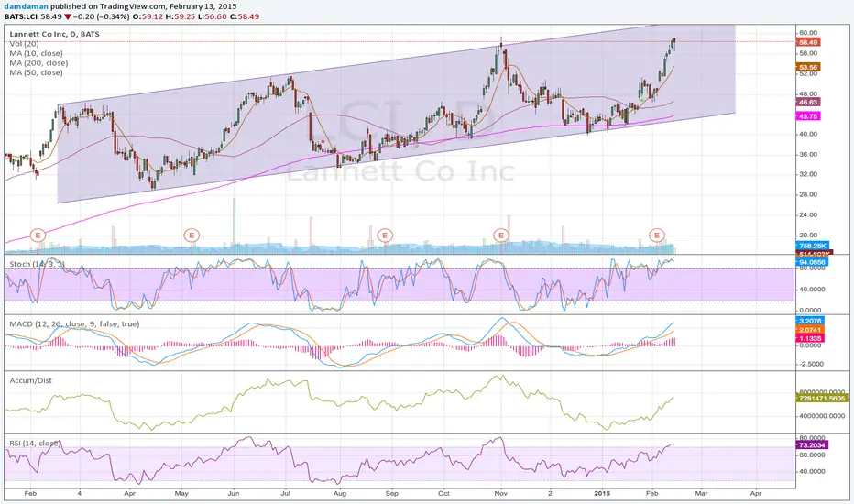
Task: Click the 'Nov' label on time axis
Action: point(501,494)
